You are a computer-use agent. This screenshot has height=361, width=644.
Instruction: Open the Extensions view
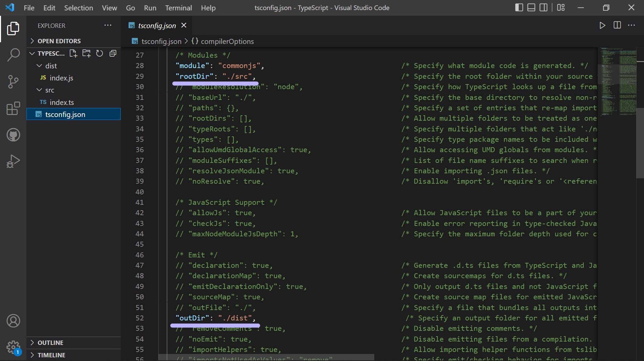coord(13,108)
